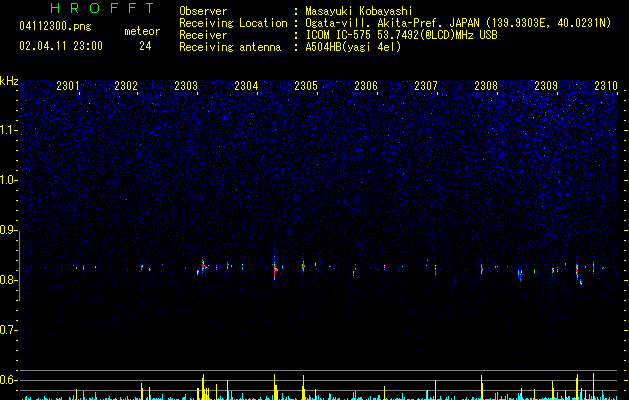Click the meteor echo just after 2303
The height and width of the screenshot is (400, 629).
(x=203, y=266)
